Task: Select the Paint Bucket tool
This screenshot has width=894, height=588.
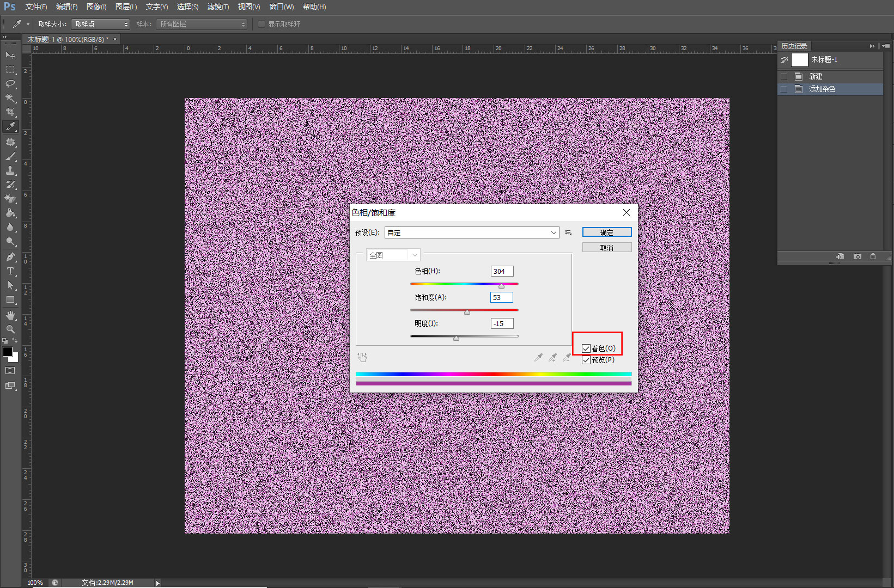Action: click(10, 213)
